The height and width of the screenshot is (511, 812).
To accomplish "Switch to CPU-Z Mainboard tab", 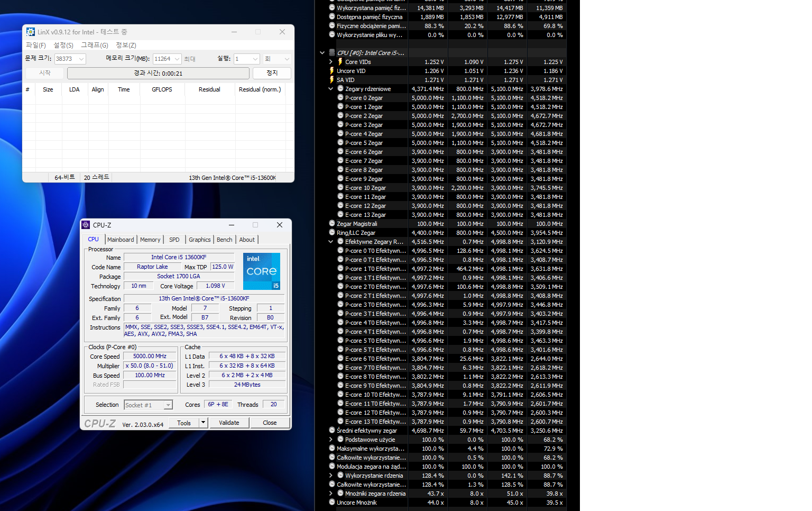I will [121, 240].
